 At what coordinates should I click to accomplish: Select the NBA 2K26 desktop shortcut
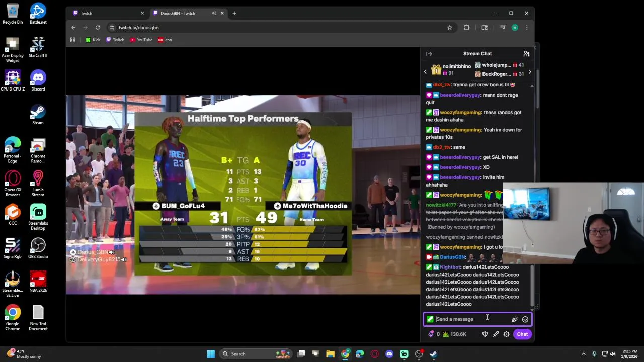(38, 282)
